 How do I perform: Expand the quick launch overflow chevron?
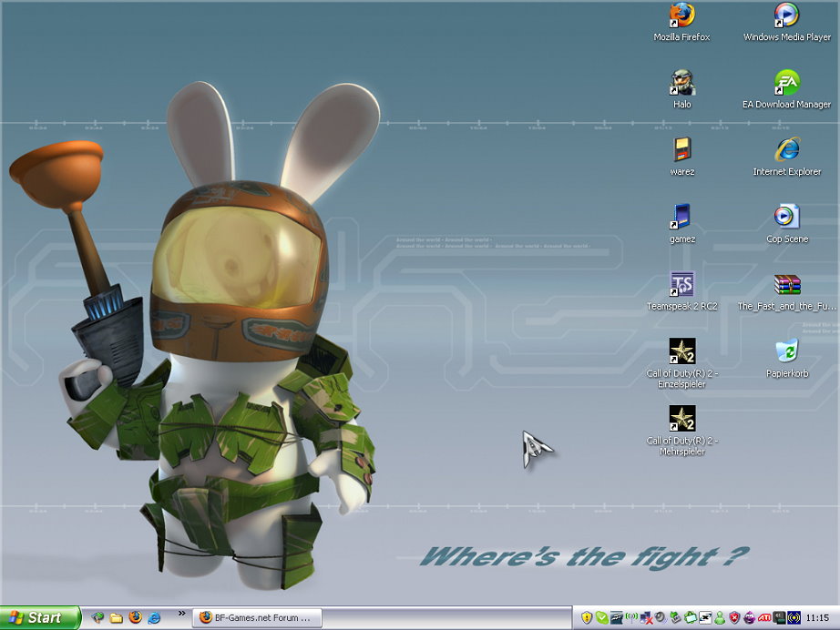click(181, 614)
